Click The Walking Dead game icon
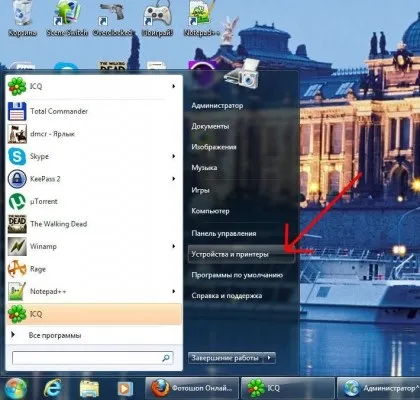Viewport: 420px width, 400px height. [x=17, y=224]
